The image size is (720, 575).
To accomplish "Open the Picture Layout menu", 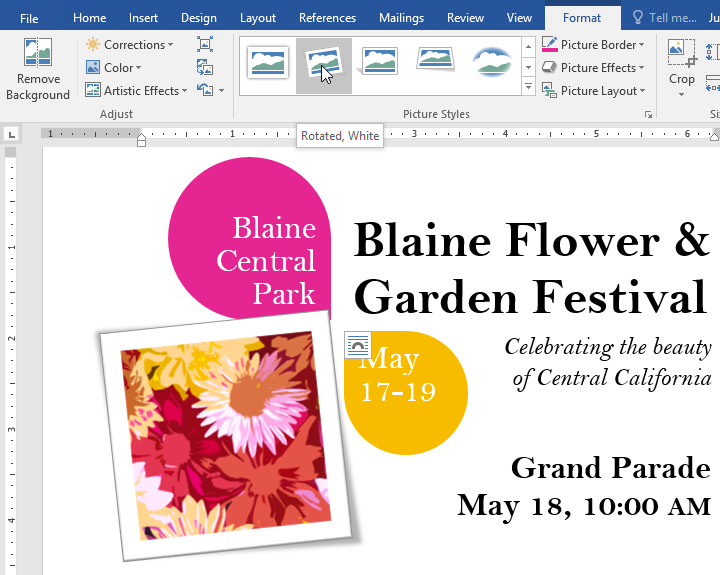I will [594, 91].
